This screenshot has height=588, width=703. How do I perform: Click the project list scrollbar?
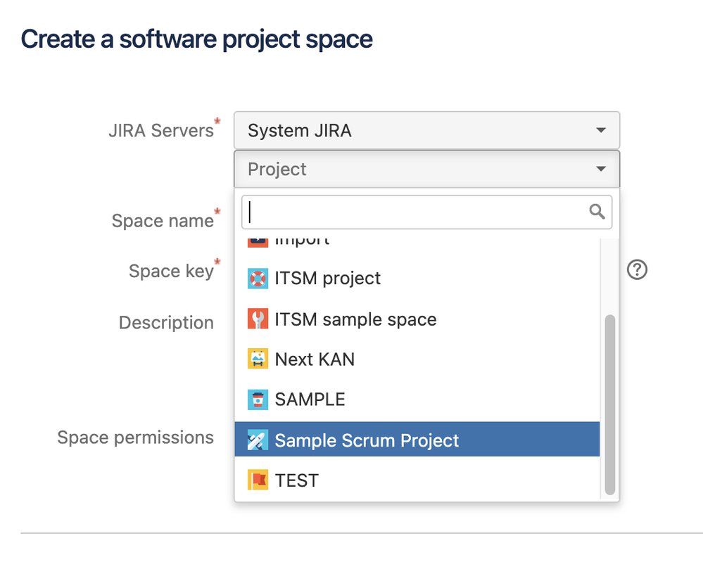(x=609, y=404)
